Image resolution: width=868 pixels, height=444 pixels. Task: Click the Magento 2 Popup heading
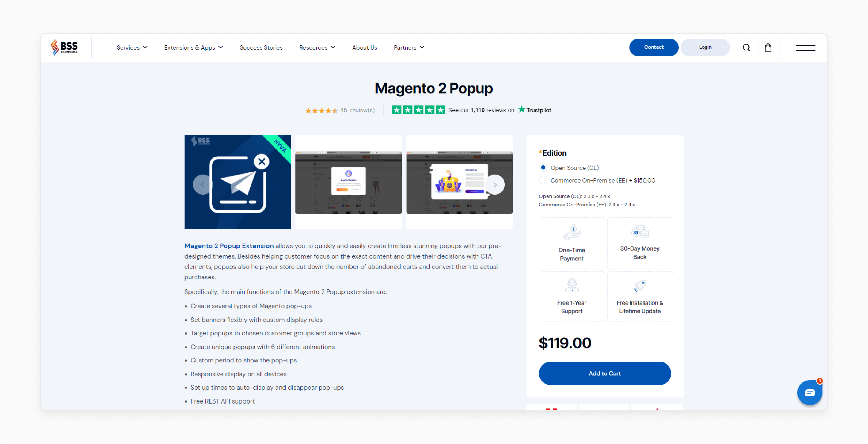[x=434, y=88]
